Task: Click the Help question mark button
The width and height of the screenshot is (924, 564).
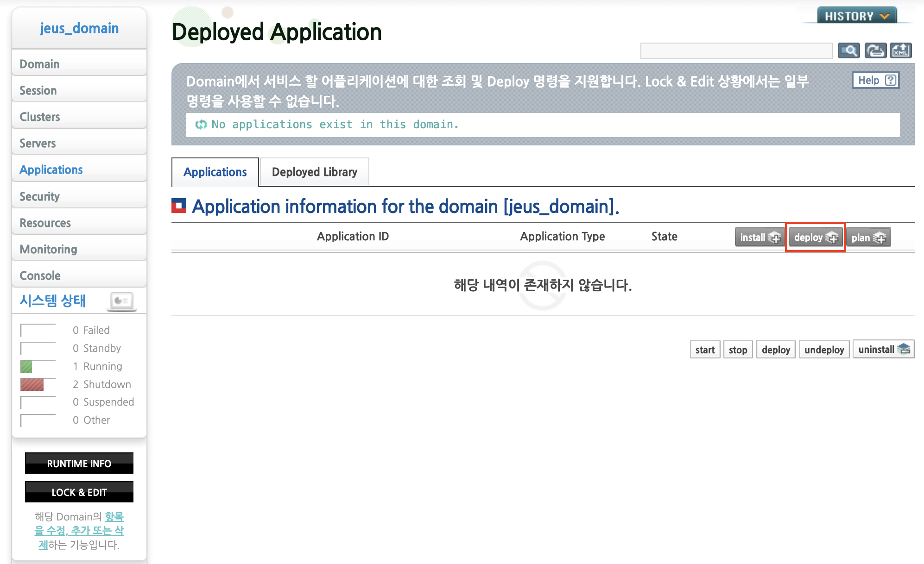Action: 875,80
